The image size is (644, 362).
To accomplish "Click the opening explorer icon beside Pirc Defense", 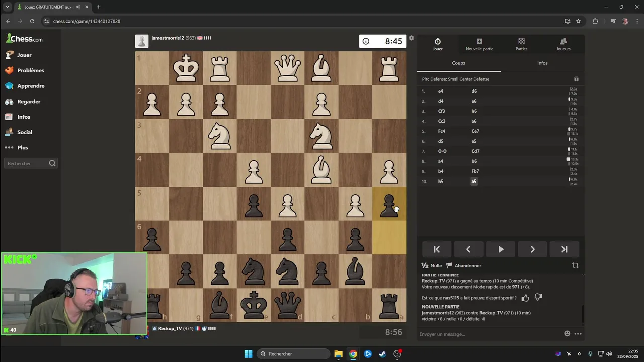I will point(576,79).
